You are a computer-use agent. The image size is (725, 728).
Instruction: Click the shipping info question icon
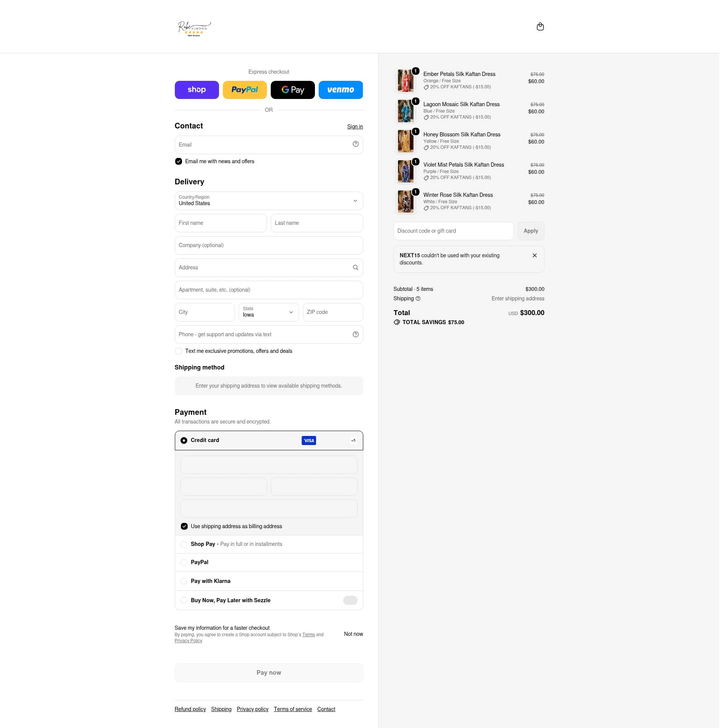coord(418,298)
